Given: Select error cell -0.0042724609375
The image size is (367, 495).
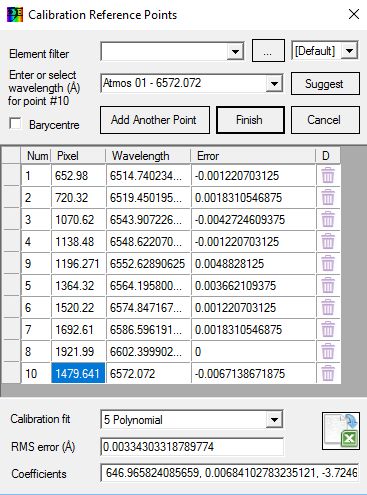Looking at the screenshot, I should tap(253, 219).
